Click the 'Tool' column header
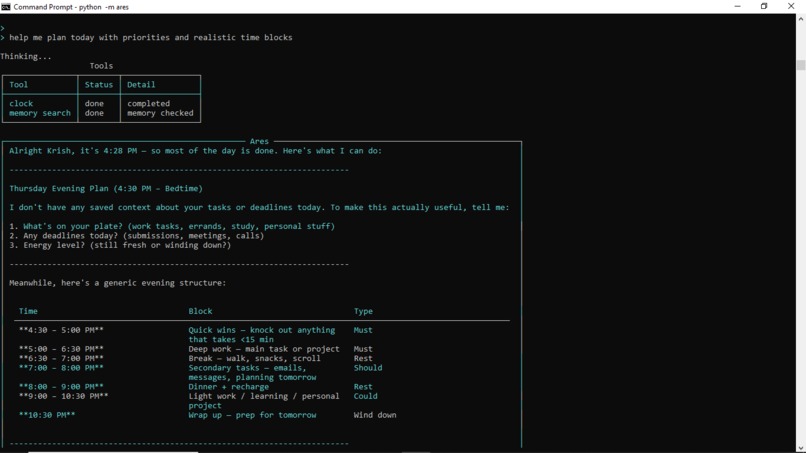806x453 pixels. tap(19, 85)
